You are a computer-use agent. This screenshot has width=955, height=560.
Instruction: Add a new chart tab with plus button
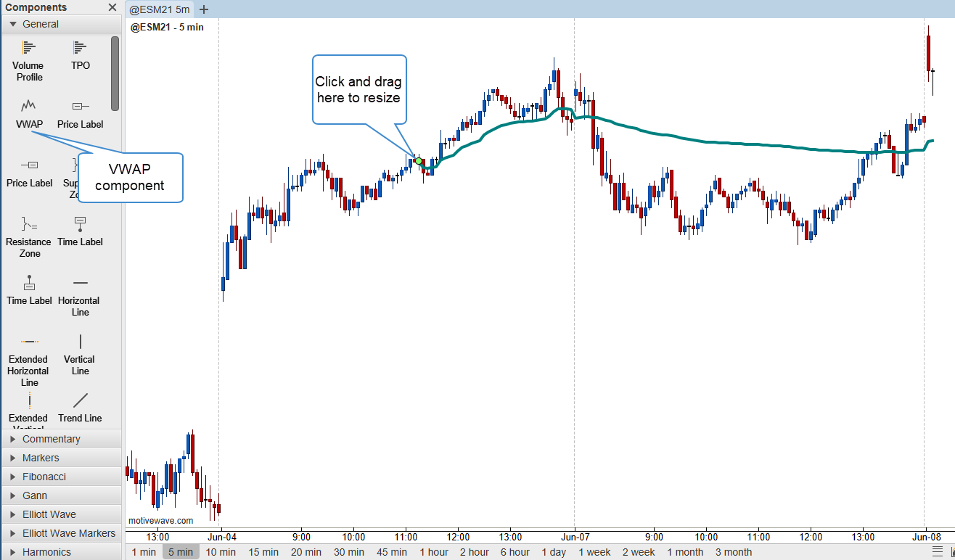pos(204,9)
